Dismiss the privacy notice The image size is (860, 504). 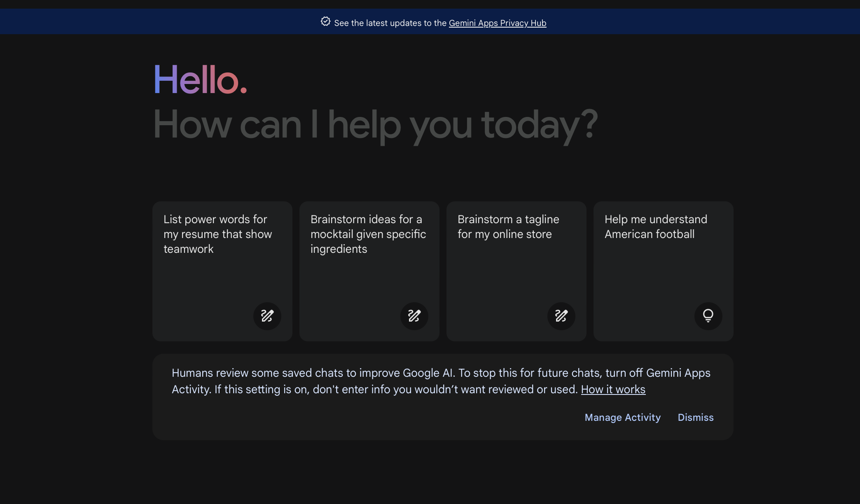[x=695, y=418]
